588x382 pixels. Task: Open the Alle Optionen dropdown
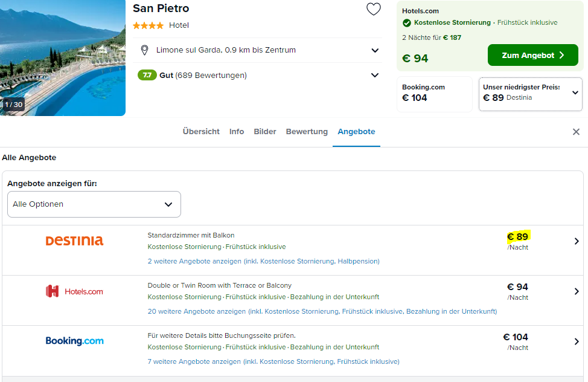pyautogui.click(x=94, y=204)
